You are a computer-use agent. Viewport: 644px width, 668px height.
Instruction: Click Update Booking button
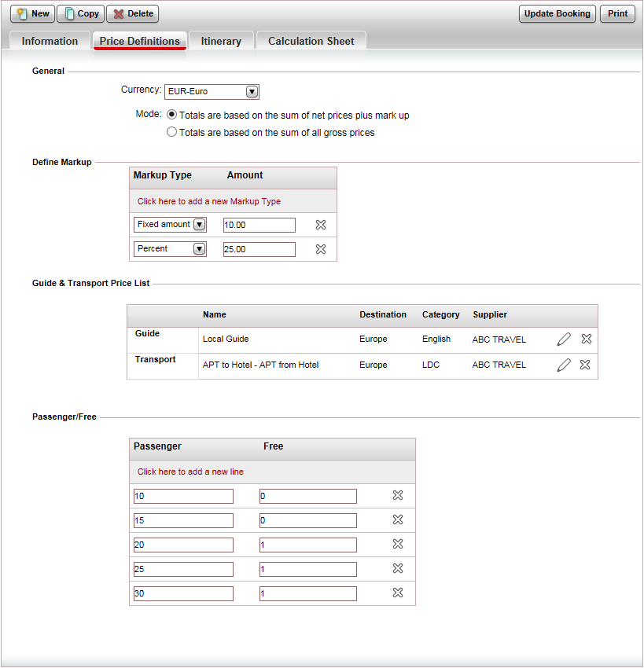coord(557,13)
